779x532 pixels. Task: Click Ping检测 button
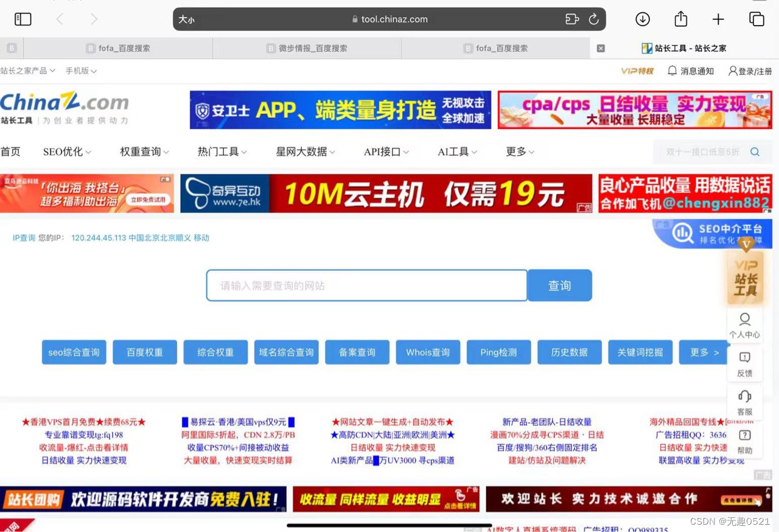(x=499, y=352)
